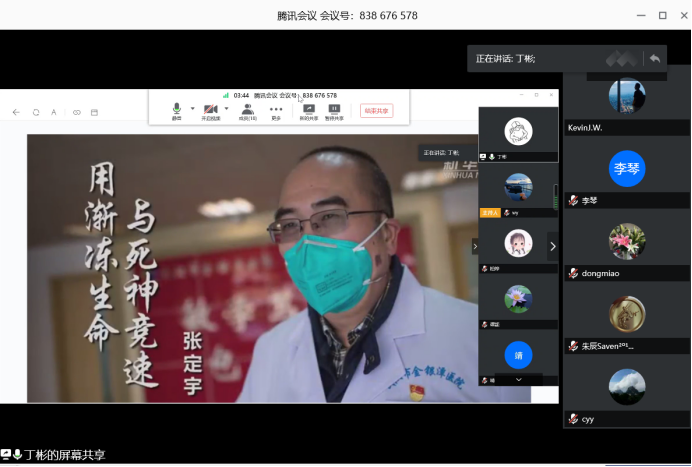This screenshot has width=692, height=467.
Task: Click the link icon in shared toolbar
Action: coord(76,112)
